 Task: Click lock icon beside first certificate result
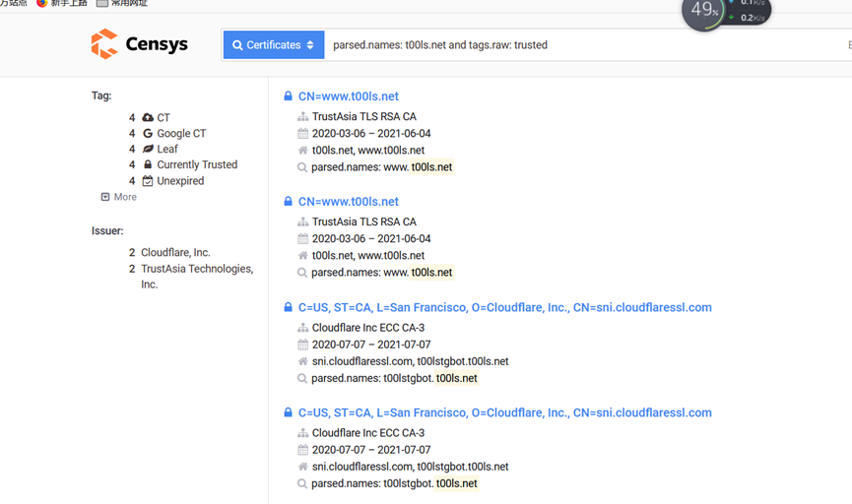288,96
